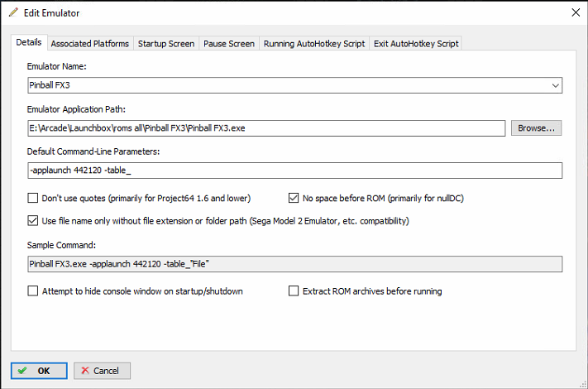Cancel editing the emulator

[102, 371]
